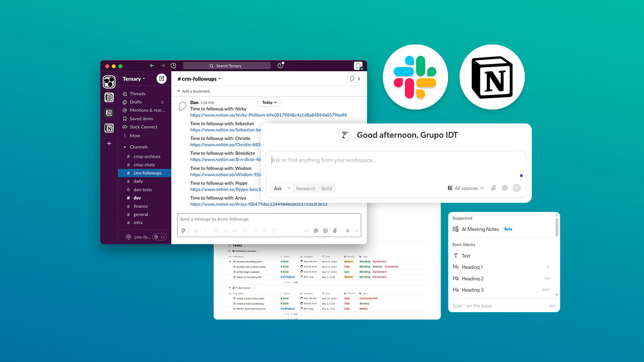Open the All sources dropdown

click(x=465, y=188)
